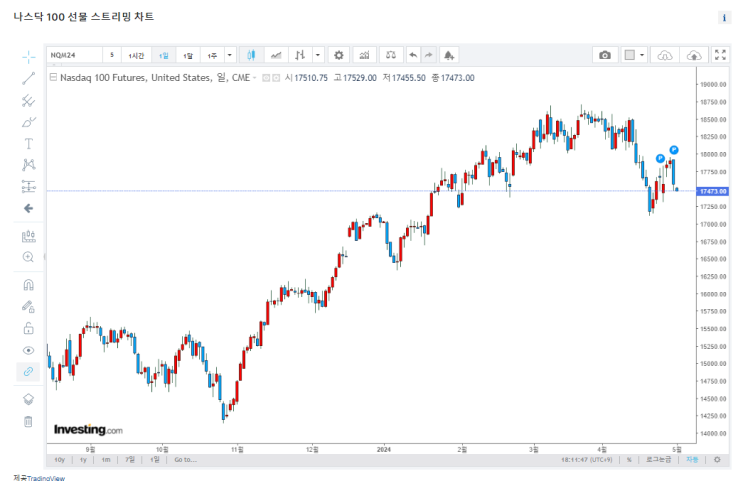The height and width of the screenshot is (481, 743).
Task: Collapse the Nasdaq 100 Futures legend
Action: 53,77
